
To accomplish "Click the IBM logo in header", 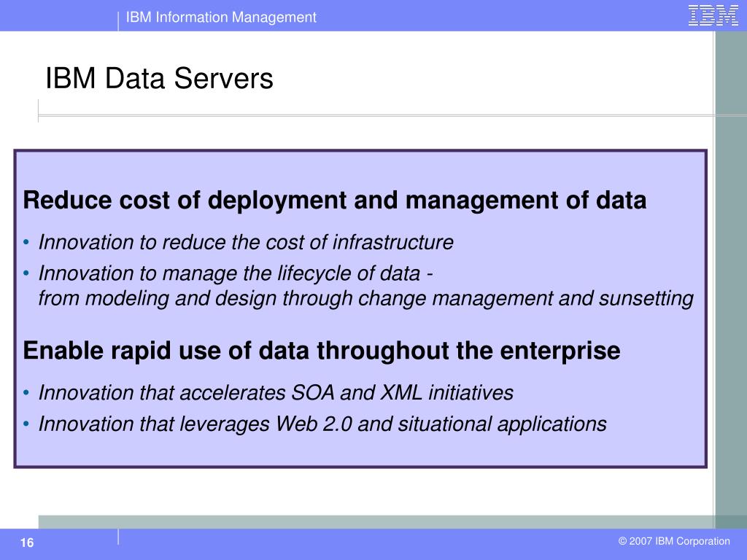I will click(x=713, y=16).
